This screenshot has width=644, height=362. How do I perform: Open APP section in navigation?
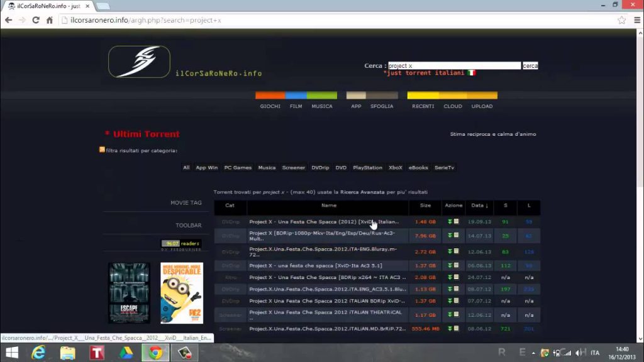click(x=356, y=106)
